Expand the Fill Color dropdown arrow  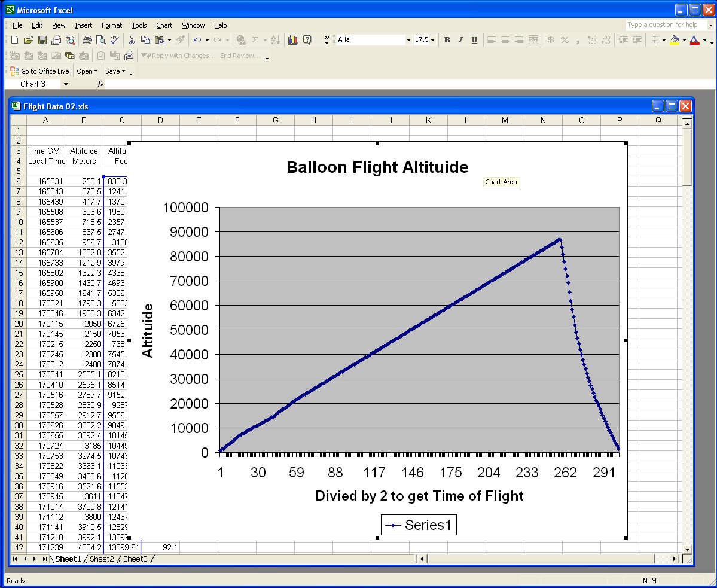pos(684,40)
